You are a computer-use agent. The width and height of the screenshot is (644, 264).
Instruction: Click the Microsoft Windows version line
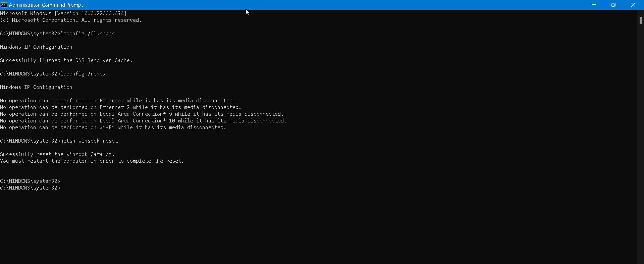pyautogui.click(x=63, y=13)
